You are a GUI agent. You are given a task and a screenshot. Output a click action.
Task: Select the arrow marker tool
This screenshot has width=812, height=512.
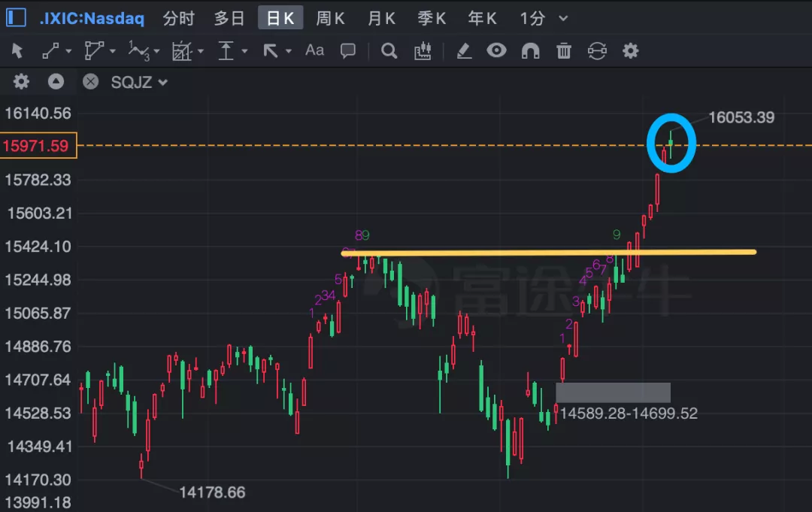tap(271, 50)
